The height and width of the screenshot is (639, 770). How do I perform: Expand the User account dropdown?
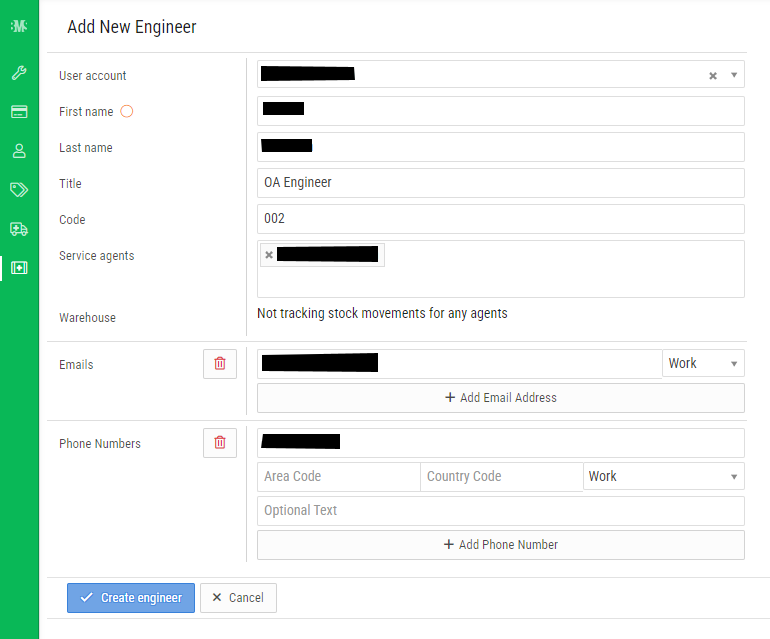click(x=734, y=75)
